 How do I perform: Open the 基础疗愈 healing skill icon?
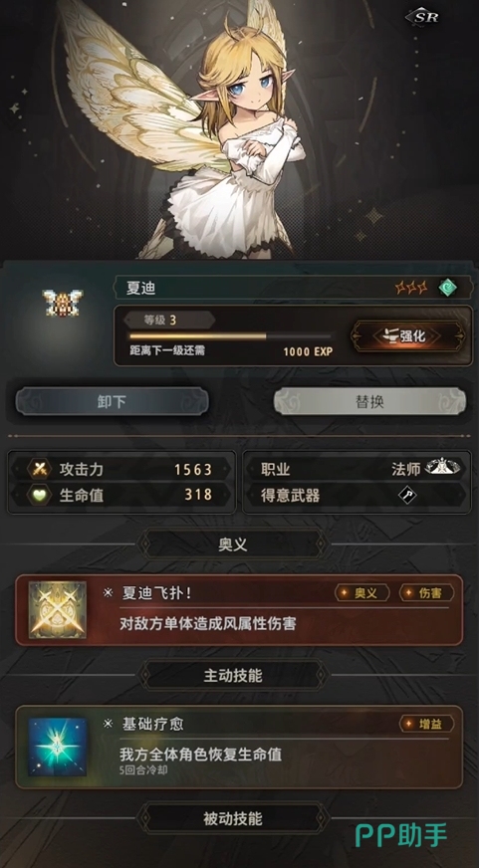58,747
